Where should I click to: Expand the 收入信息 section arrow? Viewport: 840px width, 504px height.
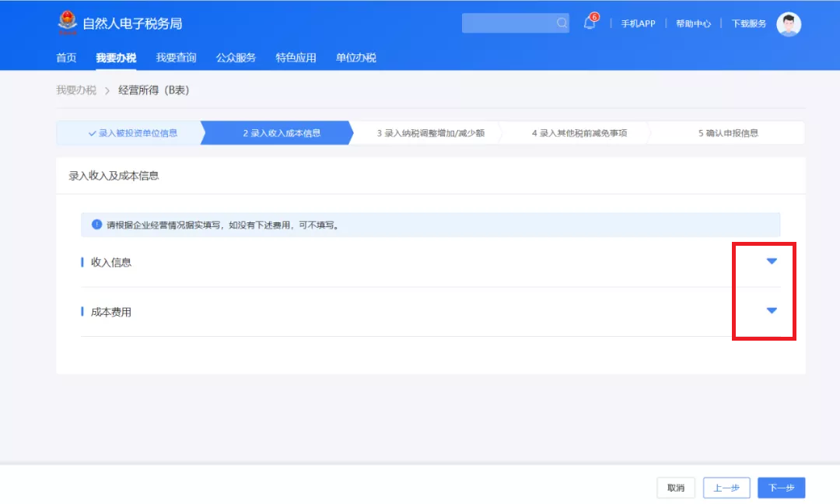[772, 261]
